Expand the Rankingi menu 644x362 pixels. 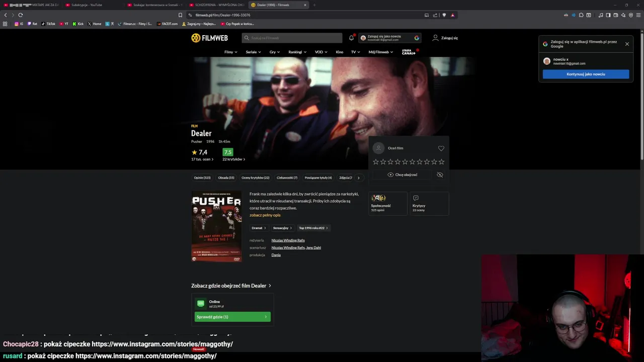[x=297, y=52]
